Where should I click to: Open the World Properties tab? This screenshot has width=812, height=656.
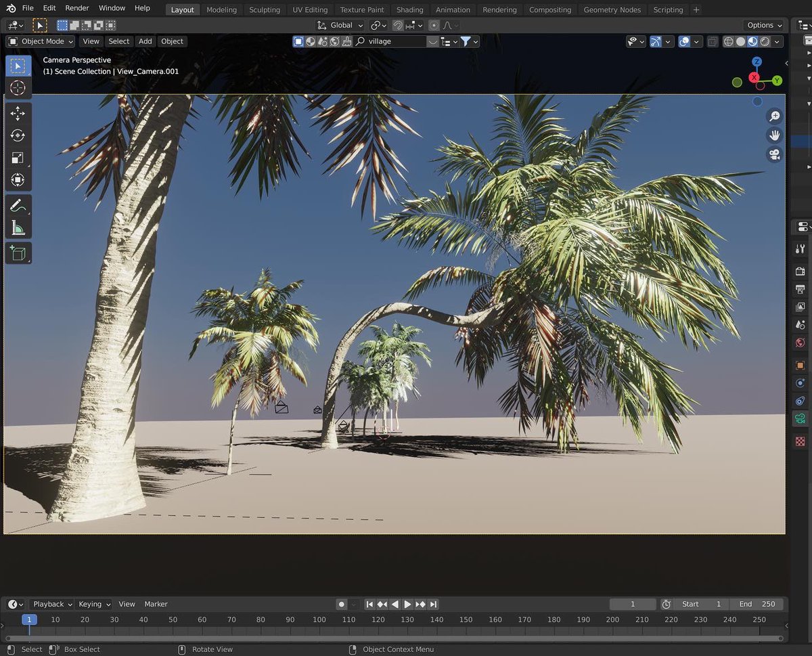[800, 342]
